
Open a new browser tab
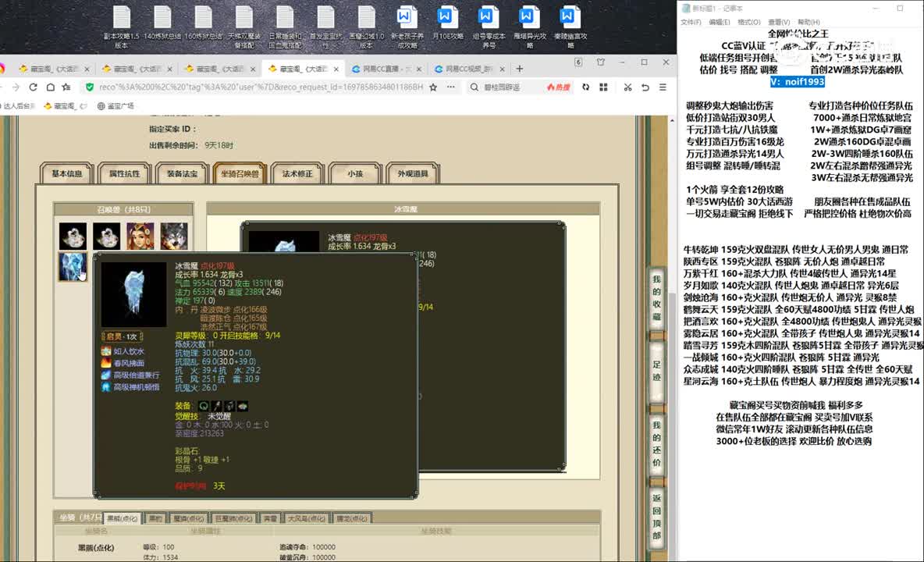pos(519,69)
